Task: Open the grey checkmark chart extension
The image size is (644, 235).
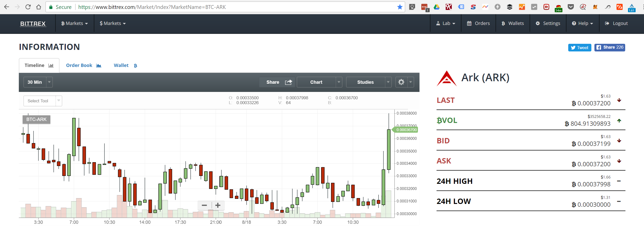Action: point(534,7)
